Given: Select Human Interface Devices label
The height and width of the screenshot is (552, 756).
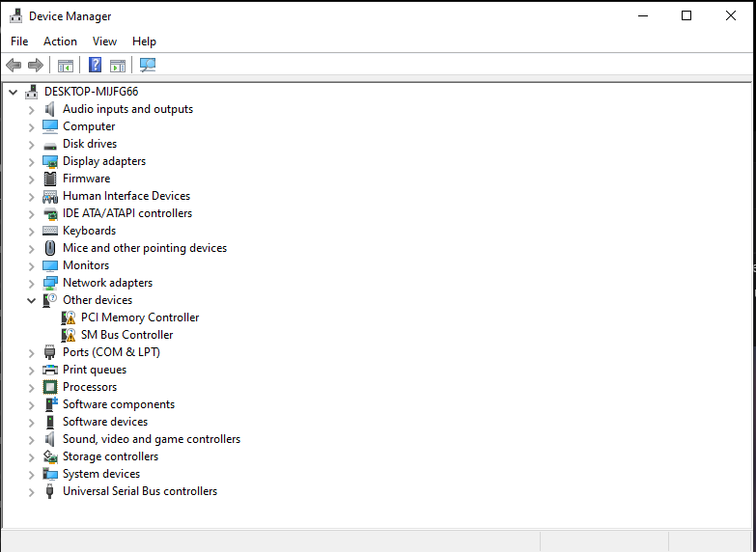Looking at the screenshot, I should (126, 196).
